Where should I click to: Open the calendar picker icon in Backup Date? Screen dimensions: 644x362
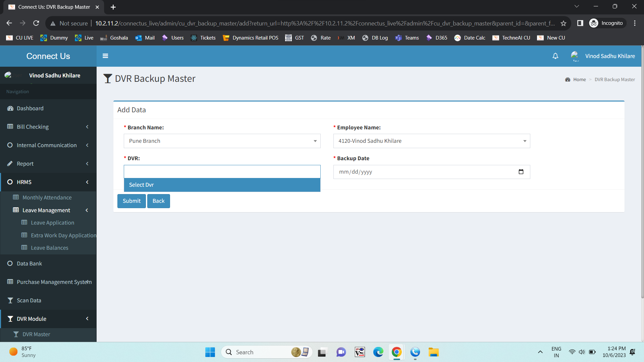(x=521, y=172)
